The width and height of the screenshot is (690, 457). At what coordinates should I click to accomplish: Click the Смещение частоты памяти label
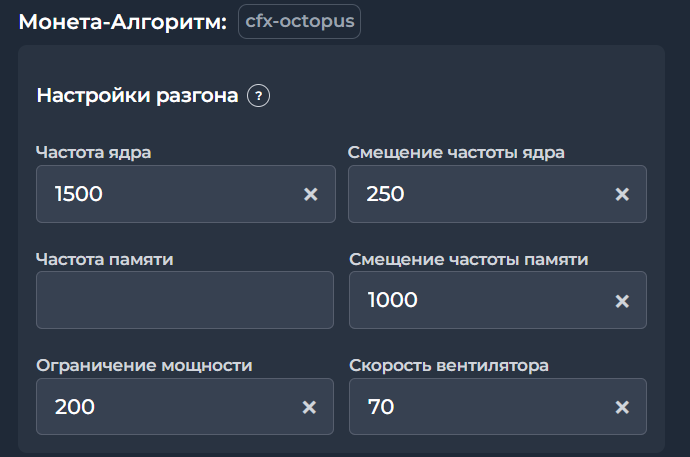point(468,259)
